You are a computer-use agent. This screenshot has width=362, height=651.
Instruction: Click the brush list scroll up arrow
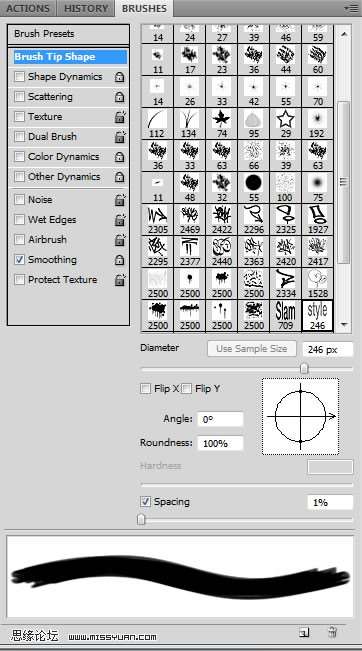[344, 34]
